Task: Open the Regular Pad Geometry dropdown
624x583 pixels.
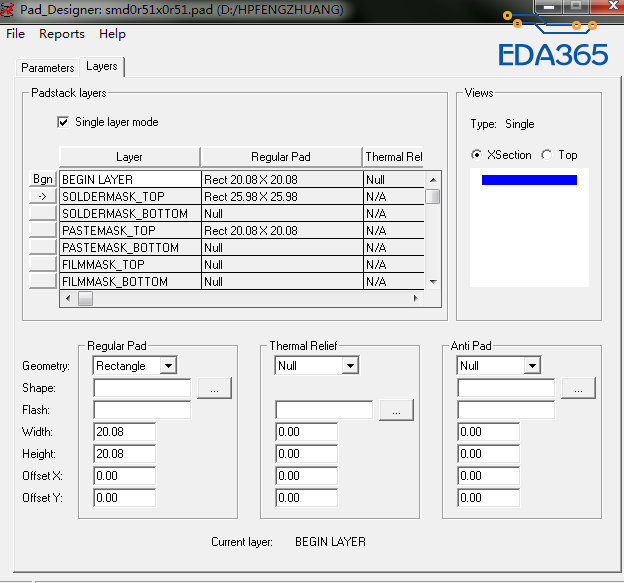Action: [x=168, y=366]
